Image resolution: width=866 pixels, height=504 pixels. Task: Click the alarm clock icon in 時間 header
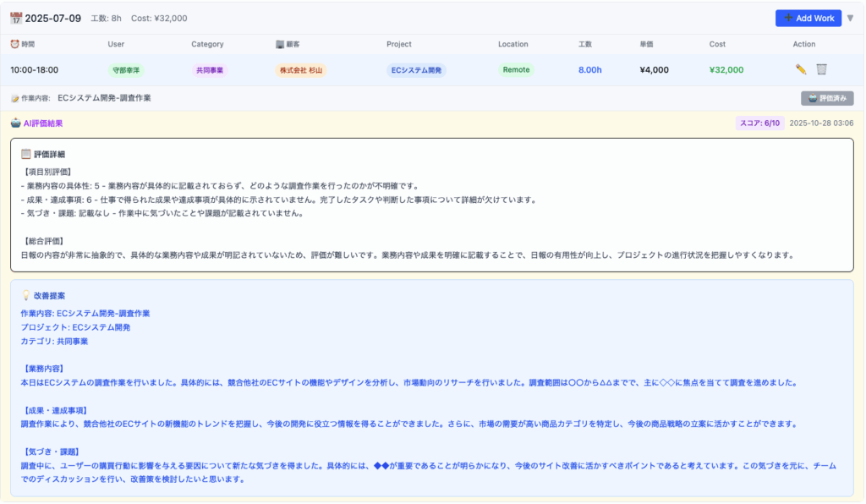tap(14, 44)
